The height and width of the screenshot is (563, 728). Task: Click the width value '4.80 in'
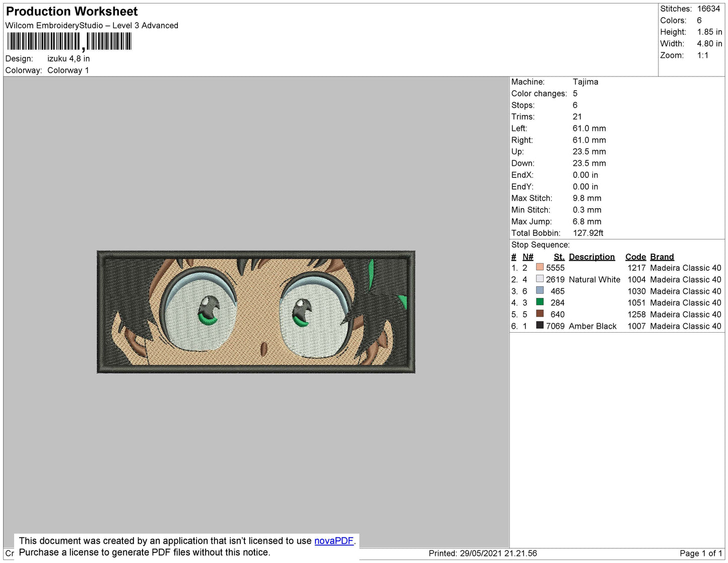pos(709,43)
